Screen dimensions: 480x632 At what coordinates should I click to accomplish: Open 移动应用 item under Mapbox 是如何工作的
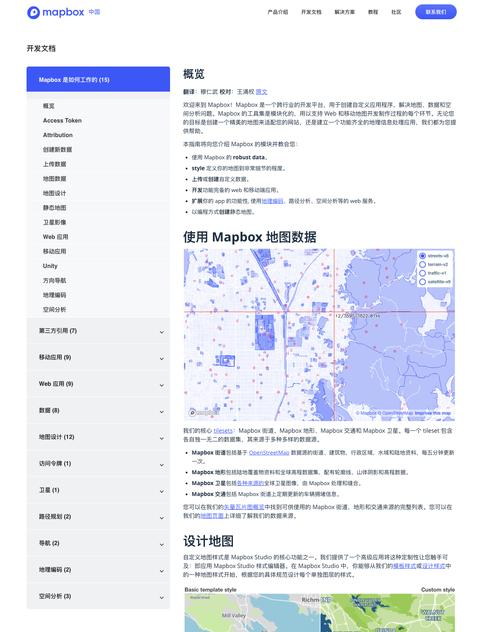54,251
